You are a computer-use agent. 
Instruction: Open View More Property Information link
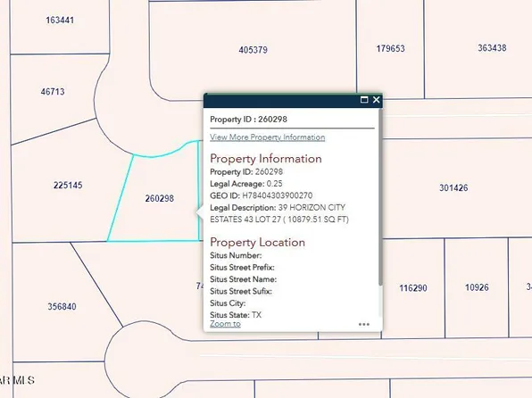(268, 137)
